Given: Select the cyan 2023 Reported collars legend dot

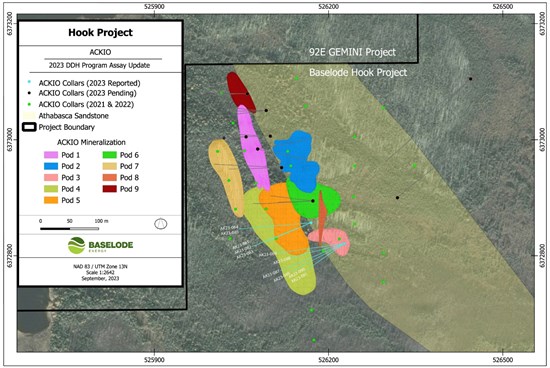Looking at the screenshot, I should click(x=29, y=82).
